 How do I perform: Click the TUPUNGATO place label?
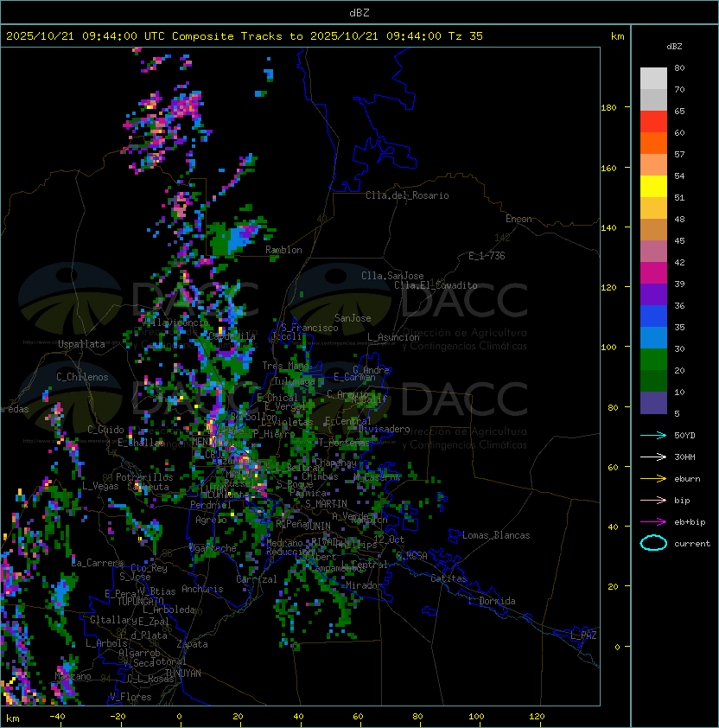pos(140,602)
